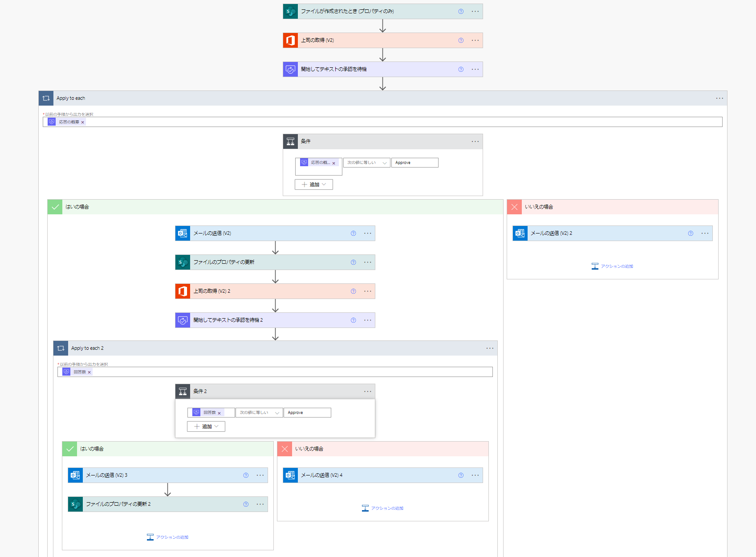The height and width of the screenshot is (557, 756).
Task: Open help for 上司の取得 (V2)
Action: pyautogui.click(x=461, y=41)
